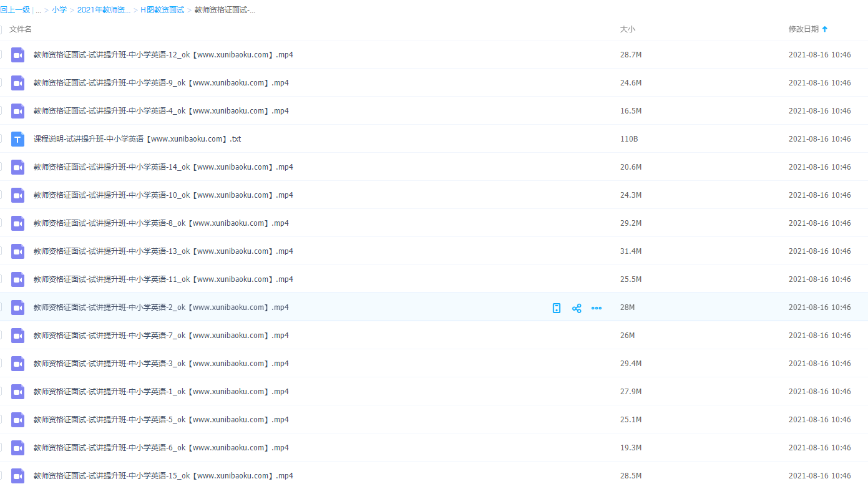Expand the collapsed '...' breadcrumb path
868x489 pixels.
(38, 10)
